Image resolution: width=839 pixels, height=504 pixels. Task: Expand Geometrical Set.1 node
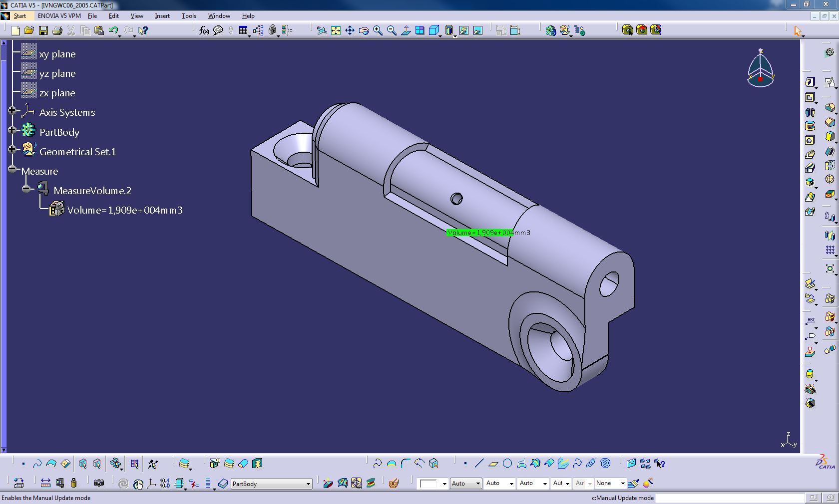(12, 149)
